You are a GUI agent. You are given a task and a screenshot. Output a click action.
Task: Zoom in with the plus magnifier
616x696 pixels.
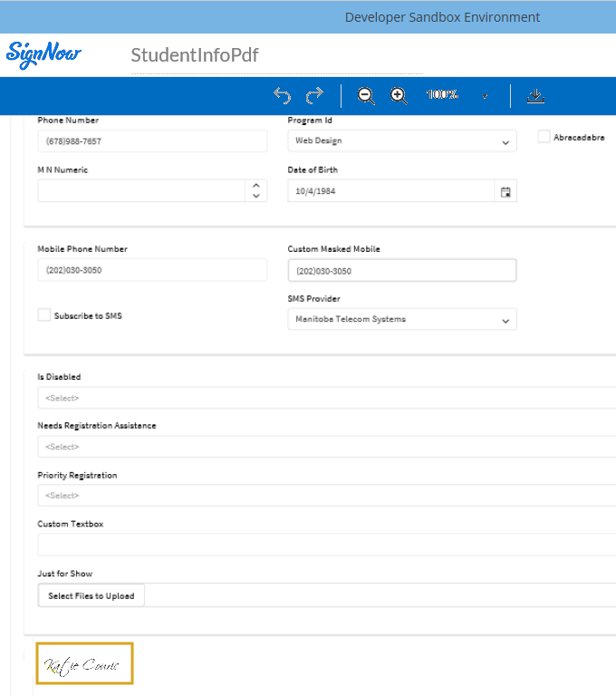coord(399,96)
